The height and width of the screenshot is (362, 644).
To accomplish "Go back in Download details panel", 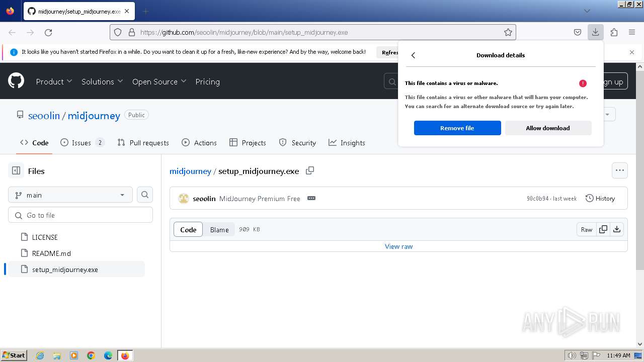I will pyautogui.click(x=413, y=55).
